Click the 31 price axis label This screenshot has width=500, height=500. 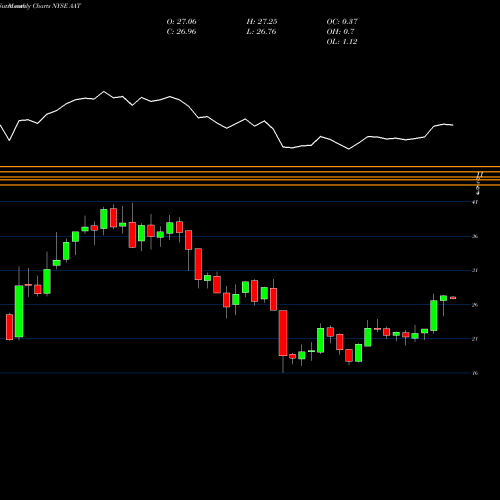[x=475, y=270]
